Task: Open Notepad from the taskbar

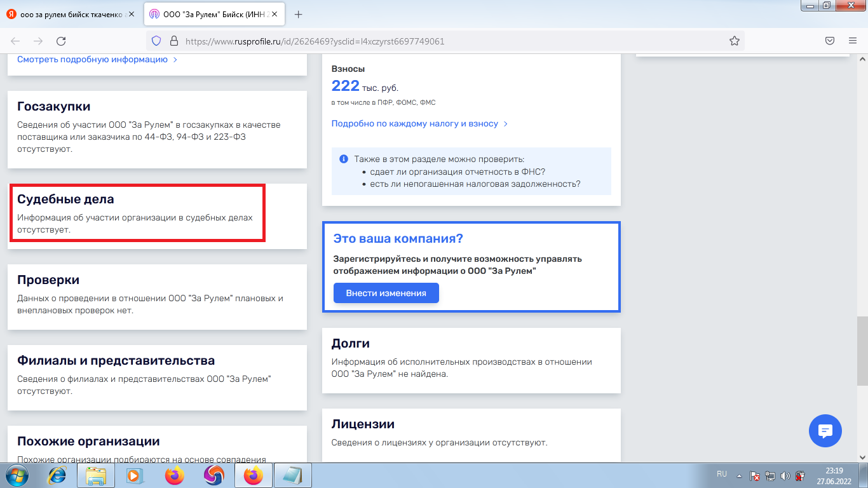Action: tap(294, 475)
